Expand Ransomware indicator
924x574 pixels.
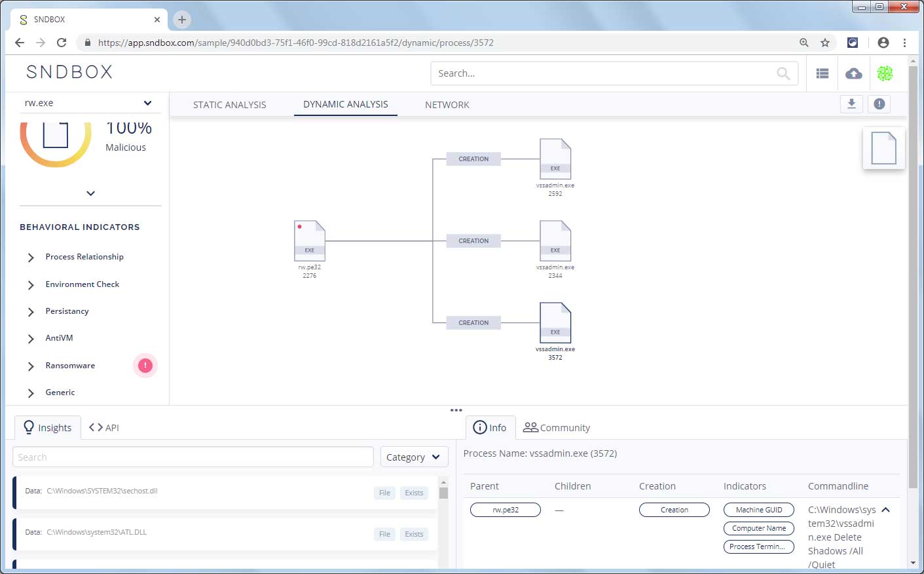point(31,366)
